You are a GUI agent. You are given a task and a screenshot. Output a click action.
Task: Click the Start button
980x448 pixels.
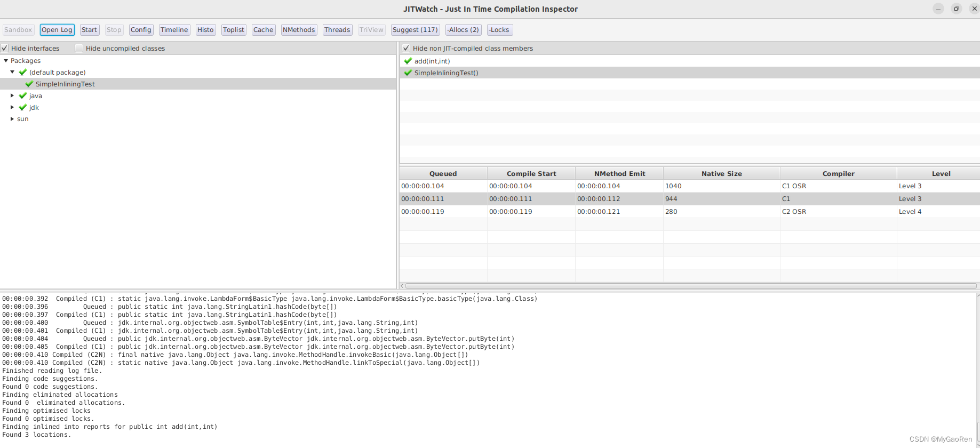(89, 30)
